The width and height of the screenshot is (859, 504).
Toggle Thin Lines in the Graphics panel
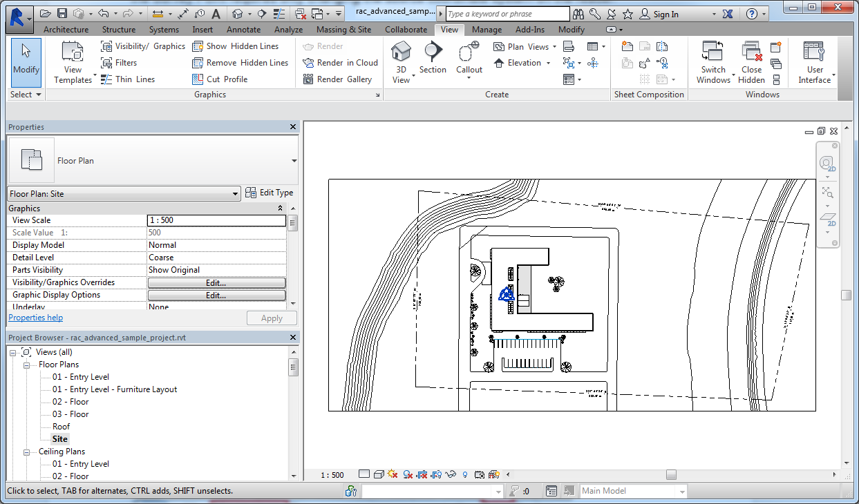point(128,79)
